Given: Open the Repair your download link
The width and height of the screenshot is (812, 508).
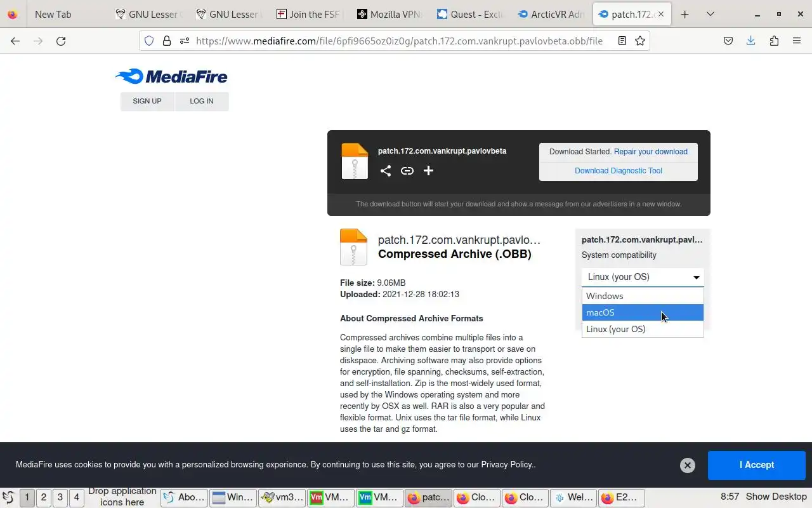Looking at the screenshot, I should tap(651, 152).
